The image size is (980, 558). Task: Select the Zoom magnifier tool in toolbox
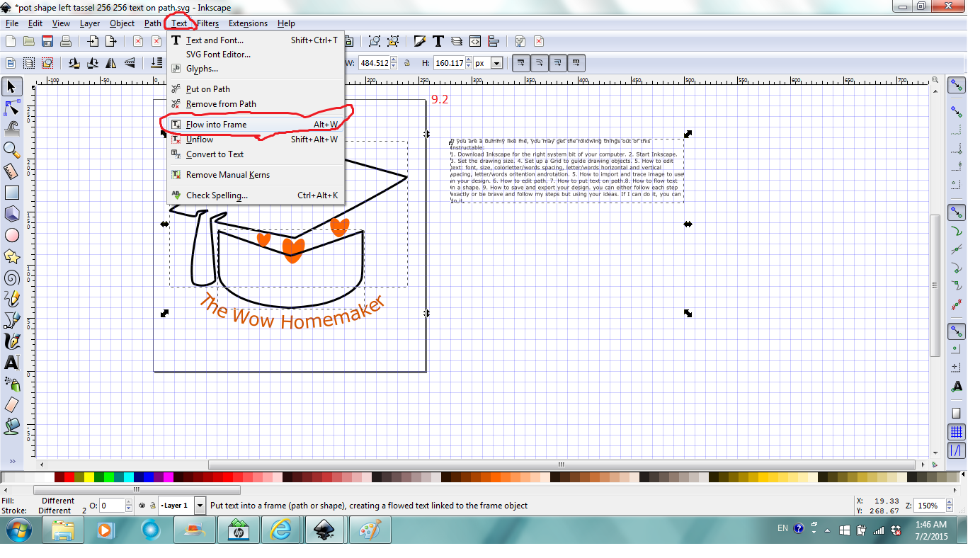pyautogui.click(x=12, y=149)
